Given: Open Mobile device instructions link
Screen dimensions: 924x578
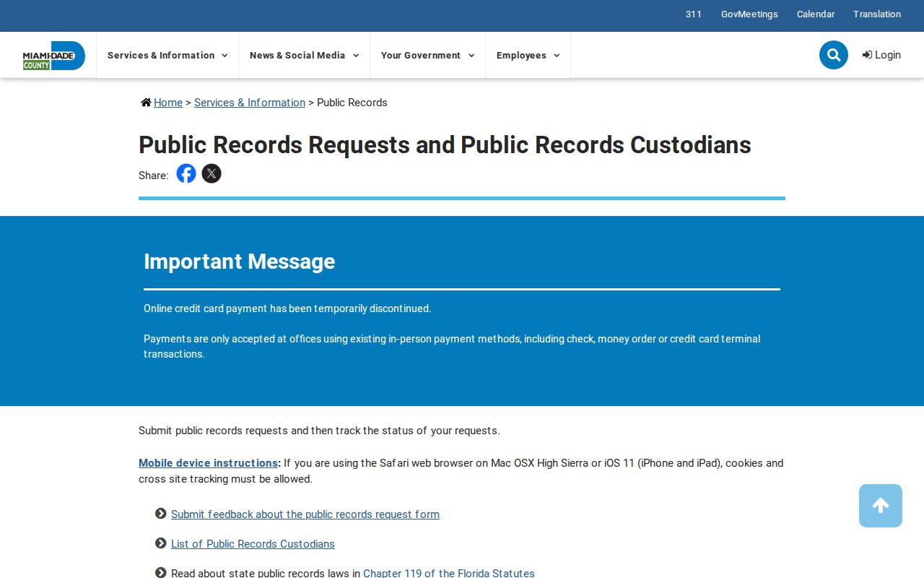Looking at the screenshot, I should coord(209,463).
